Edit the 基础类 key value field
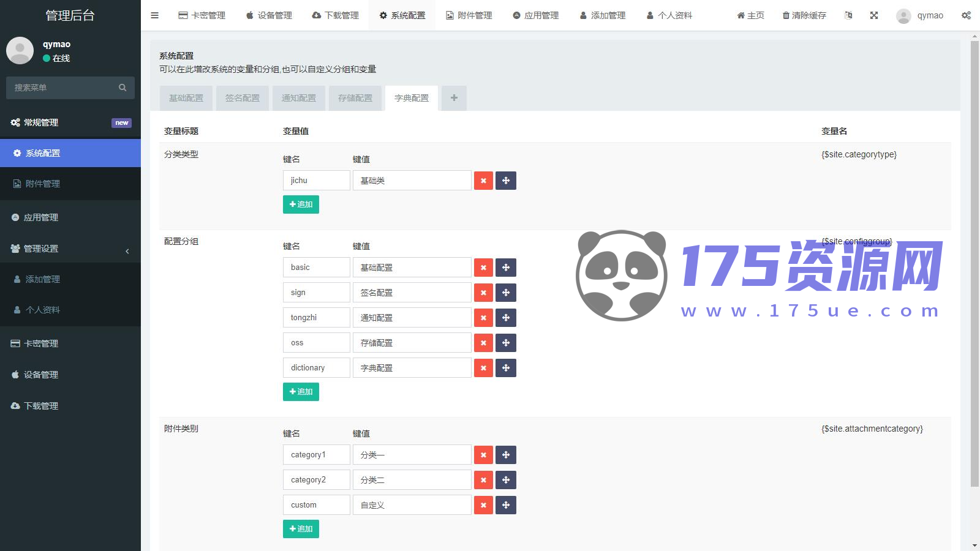The width and height of the screenshot is (980, 551). tap(412, 181)
